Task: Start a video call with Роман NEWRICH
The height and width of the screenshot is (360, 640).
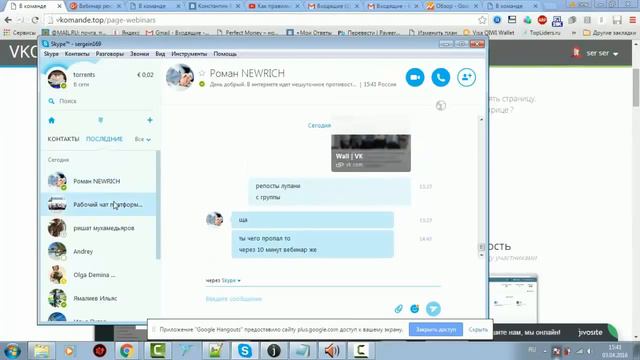Action: (415, 77)
